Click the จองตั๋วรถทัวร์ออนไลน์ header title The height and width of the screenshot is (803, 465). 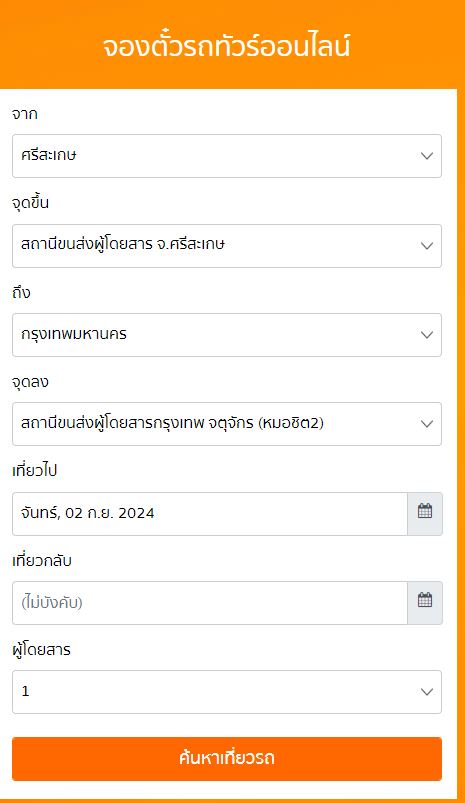click(x=226, y=46)
